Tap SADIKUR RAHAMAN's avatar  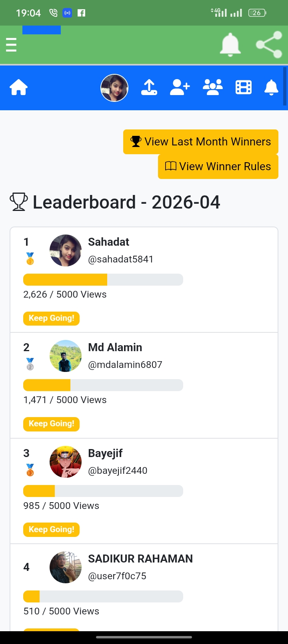(x=66, y=567)
